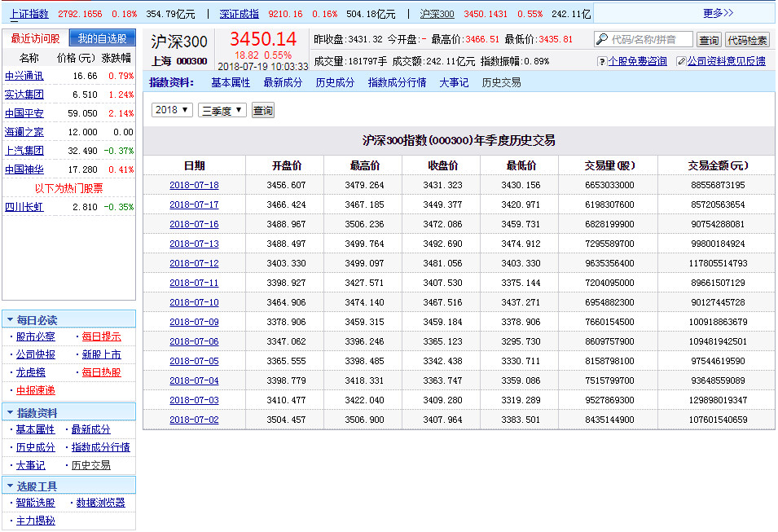Open 智能选股 tool link
The width and height of the screenshot is (778, 532).
[x=35, y=503]
